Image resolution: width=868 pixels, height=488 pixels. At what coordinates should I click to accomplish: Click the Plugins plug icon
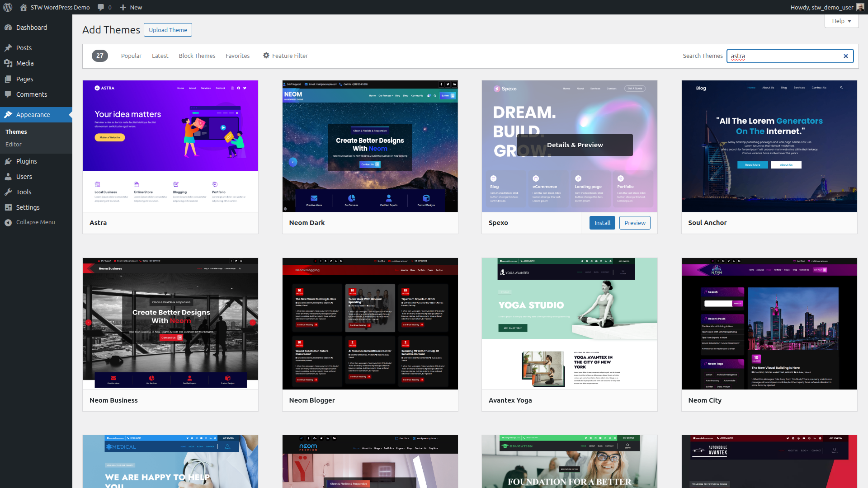(8, 161)
